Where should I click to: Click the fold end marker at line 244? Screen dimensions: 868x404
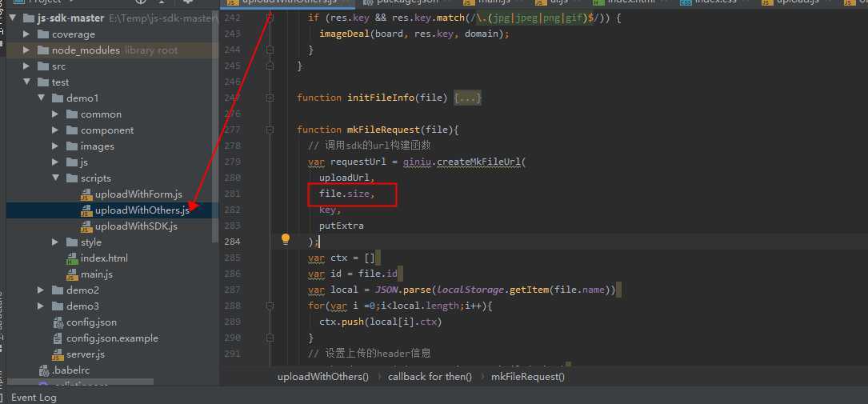point(270,50)
